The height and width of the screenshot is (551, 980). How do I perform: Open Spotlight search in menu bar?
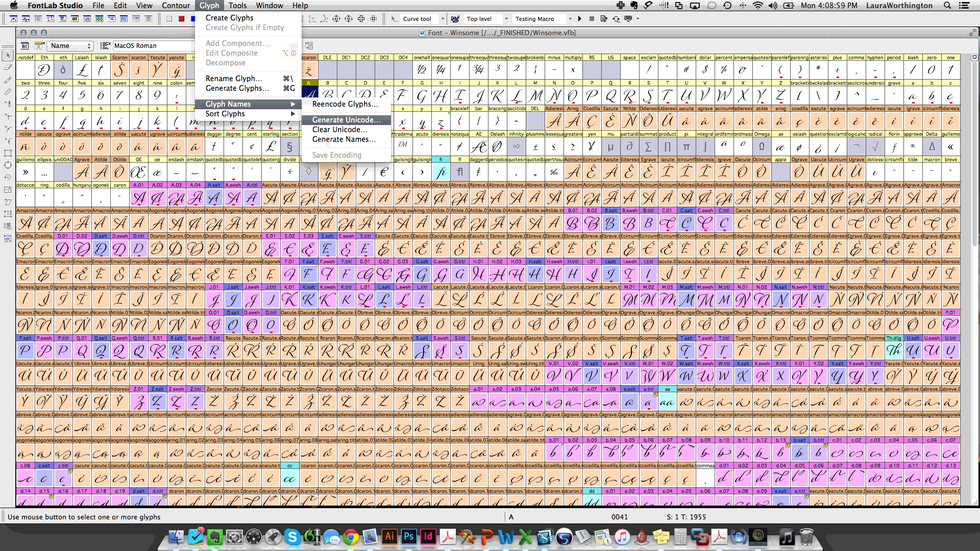click(947, 6)
